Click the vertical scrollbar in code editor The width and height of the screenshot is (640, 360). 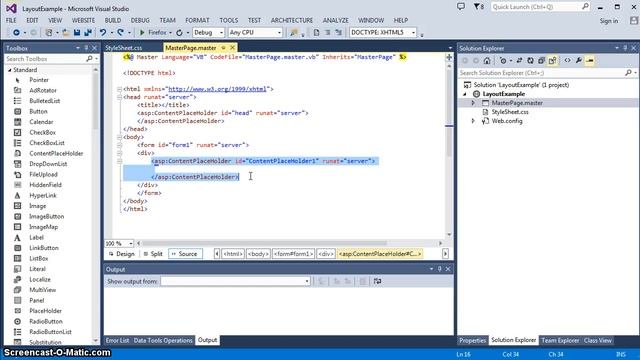(x=449, y=150)
